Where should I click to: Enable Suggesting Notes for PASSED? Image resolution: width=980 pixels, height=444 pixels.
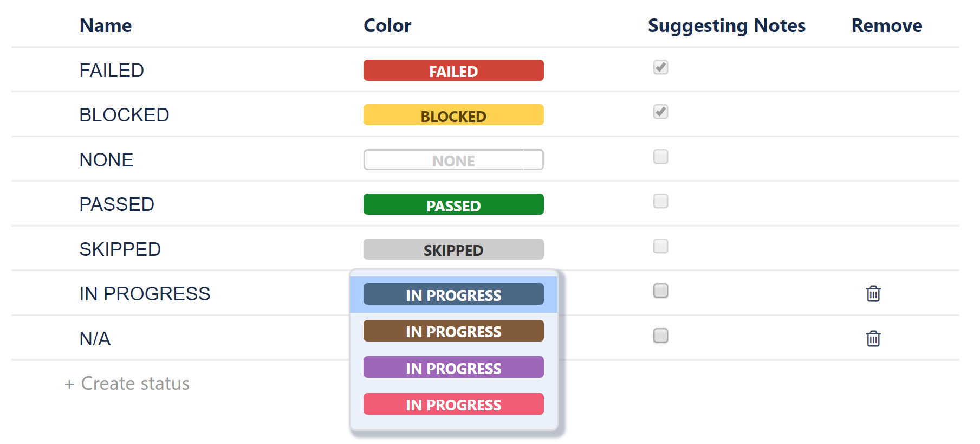click(x=660, y=201)
